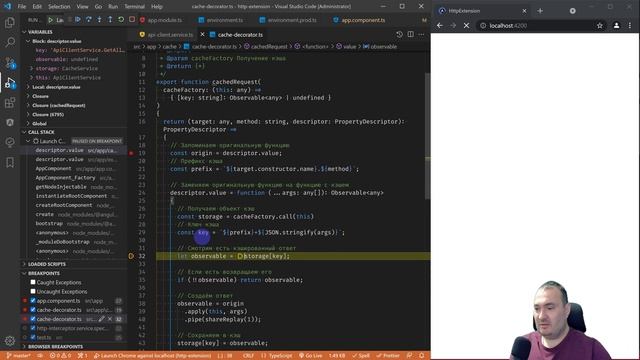Open the Run and Debug view

[10, 83]
